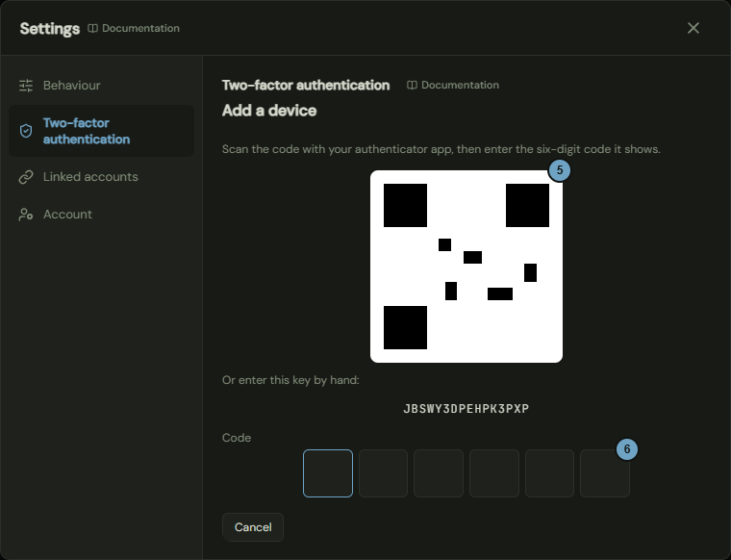Open Documentation link in the Settings header

coord(134,29)
